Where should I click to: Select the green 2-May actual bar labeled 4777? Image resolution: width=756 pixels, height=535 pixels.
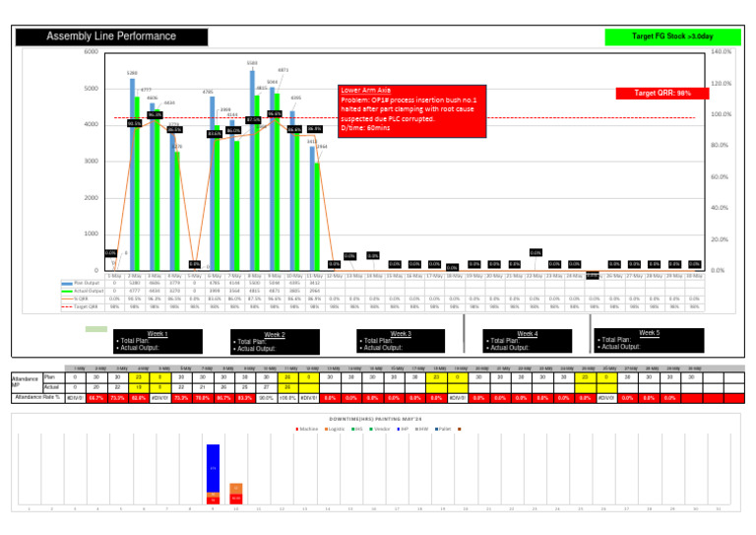(x=137, y=184)
